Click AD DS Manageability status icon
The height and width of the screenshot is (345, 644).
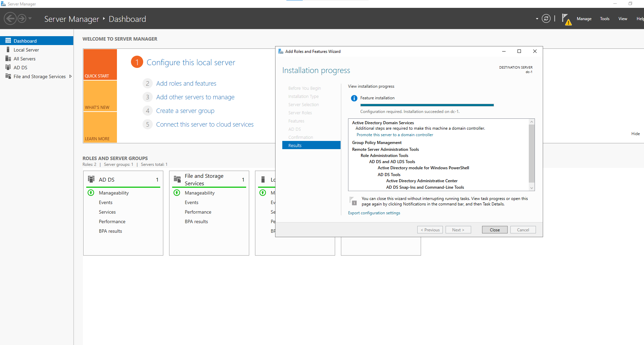(x=91, y=193)
